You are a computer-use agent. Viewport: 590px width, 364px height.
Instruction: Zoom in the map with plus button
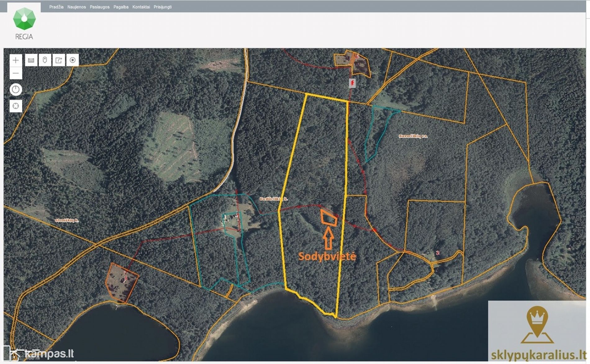(16, 60)
